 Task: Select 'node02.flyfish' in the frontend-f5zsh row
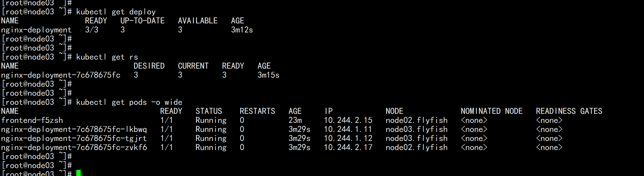point(417,120)
